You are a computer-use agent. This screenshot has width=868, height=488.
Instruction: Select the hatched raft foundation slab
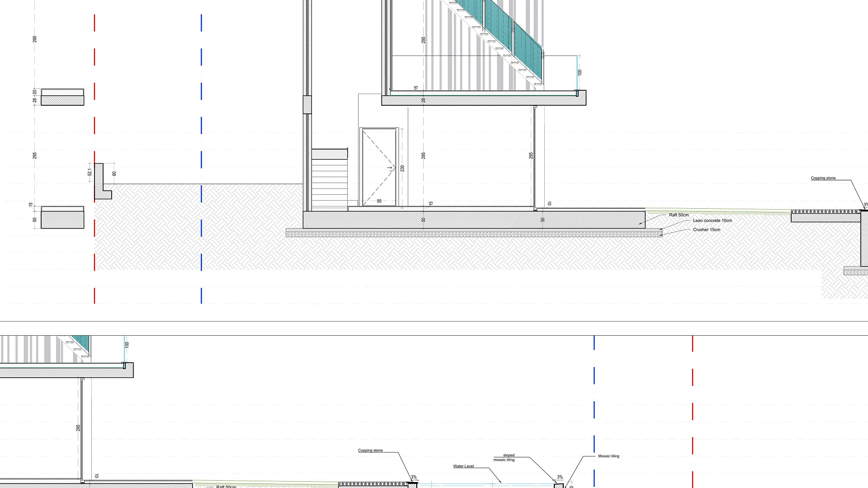tap(474, 220)
